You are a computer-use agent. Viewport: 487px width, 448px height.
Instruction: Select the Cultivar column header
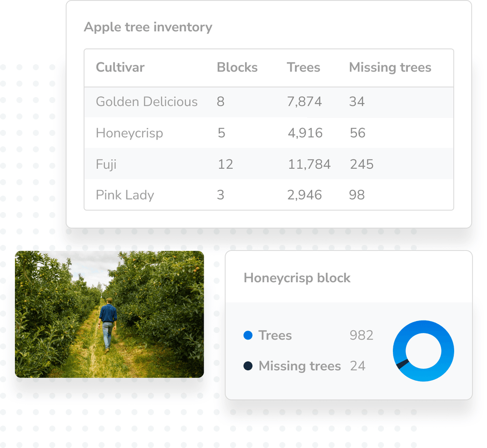tap(120, 68)
